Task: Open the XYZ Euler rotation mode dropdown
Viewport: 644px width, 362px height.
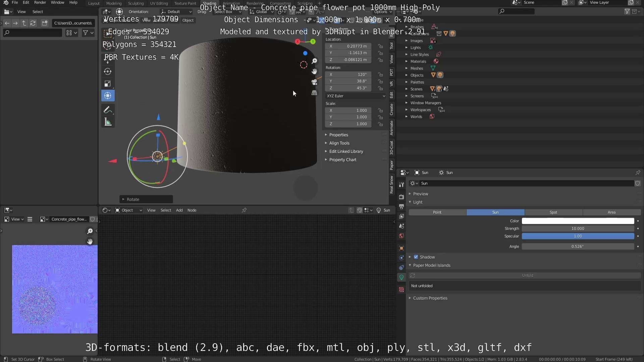Action: click(x=355, y=96)
